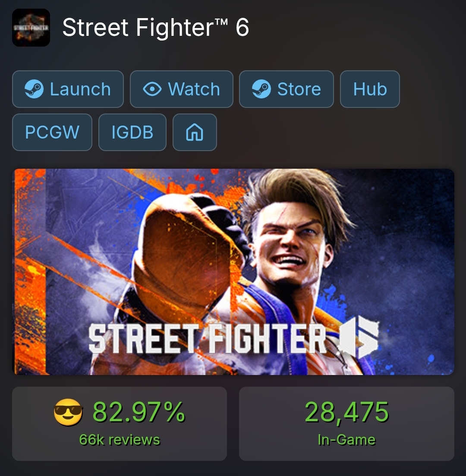Open the Watch broadcasts button

pyautogui.click(x=182, y=89)
